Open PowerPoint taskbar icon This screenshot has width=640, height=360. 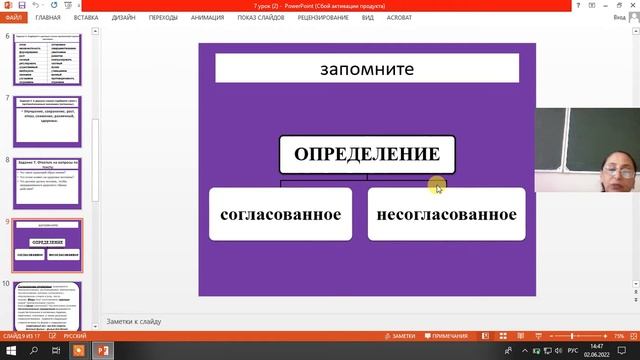102,351
